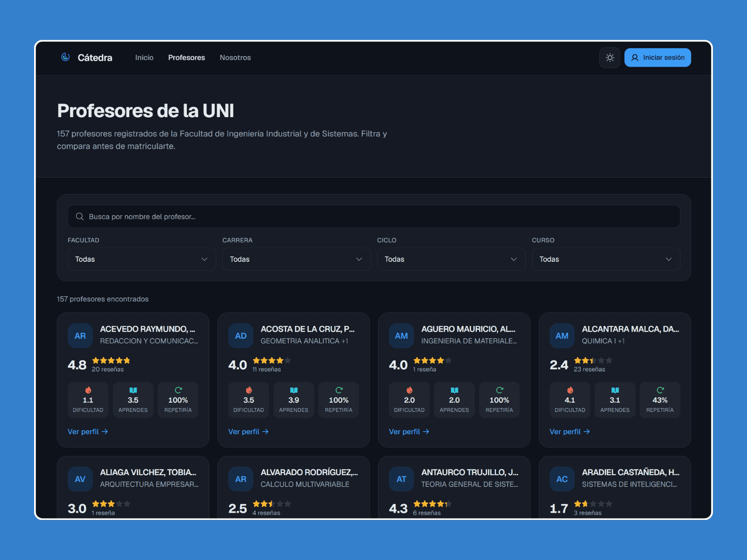
Task: Click the ACOSTA DE LA CRUZ name heading
Action: pyautogui.click(x=308, y=329)
